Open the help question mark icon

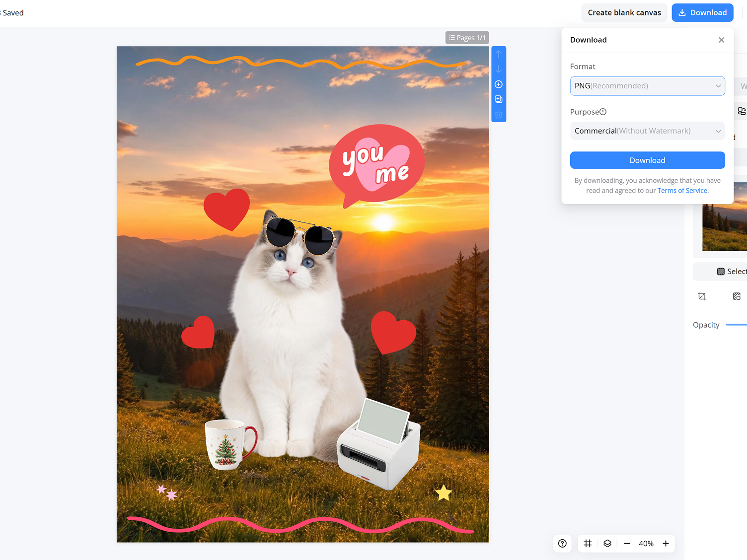point(562,544)
